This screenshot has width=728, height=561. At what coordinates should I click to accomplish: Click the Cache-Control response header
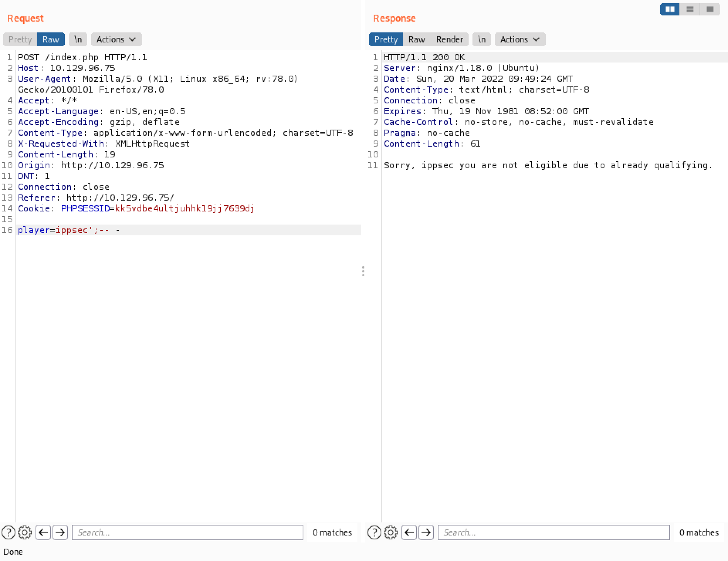pyautogui.click(x=518, y=122)
